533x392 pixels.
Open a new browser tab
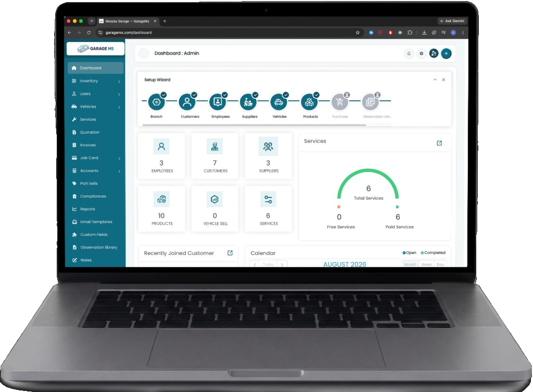tap(164, 21)
